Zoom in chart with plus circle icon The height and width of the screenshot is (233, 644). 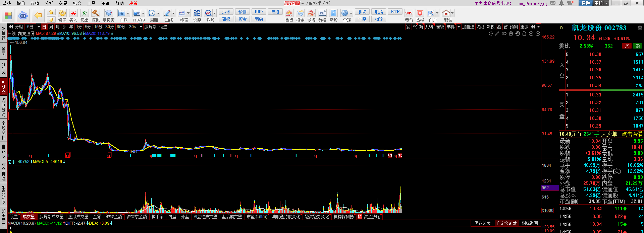531,33
